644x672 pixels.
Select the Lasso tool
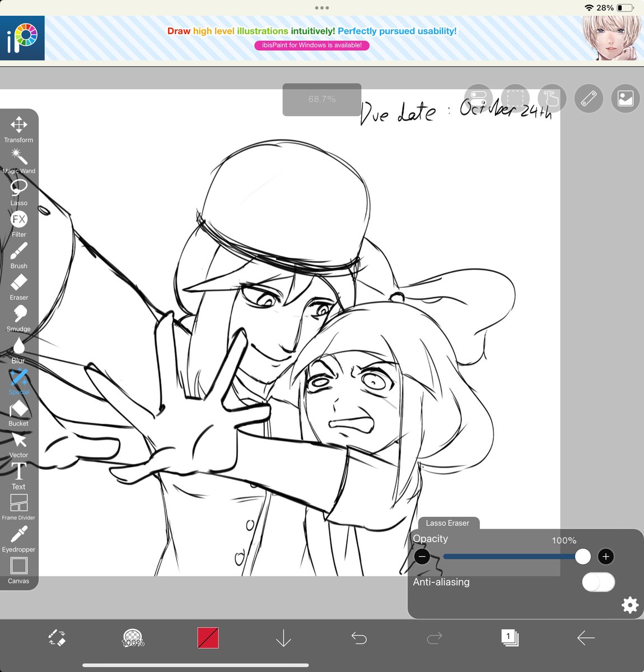pyautogui.click(x=18, y=193)
